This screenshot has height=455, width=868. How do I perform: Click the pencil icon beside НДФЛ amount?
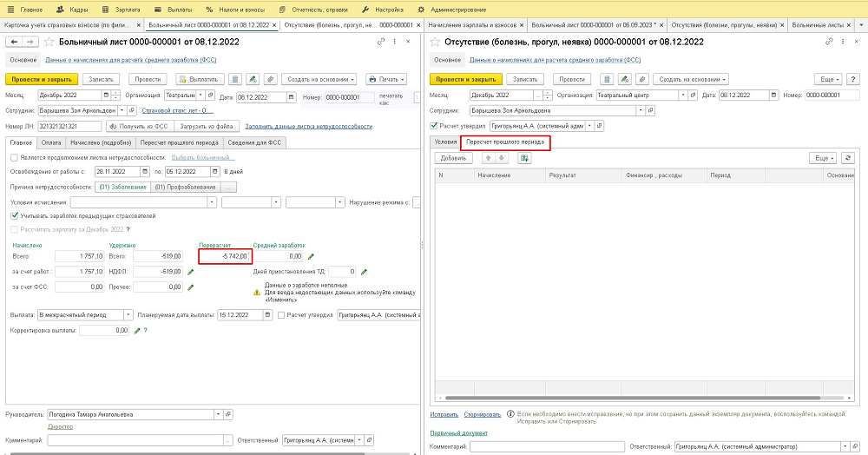pos(190,271)
